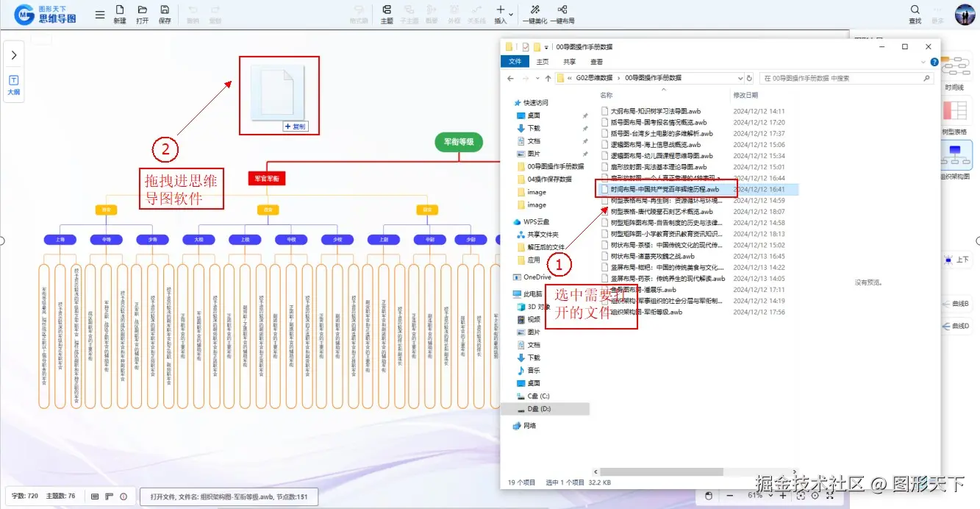Open the user avatar in the top-right corner
The width and height of the screenshot is (980, 509).
click(965, 14)
